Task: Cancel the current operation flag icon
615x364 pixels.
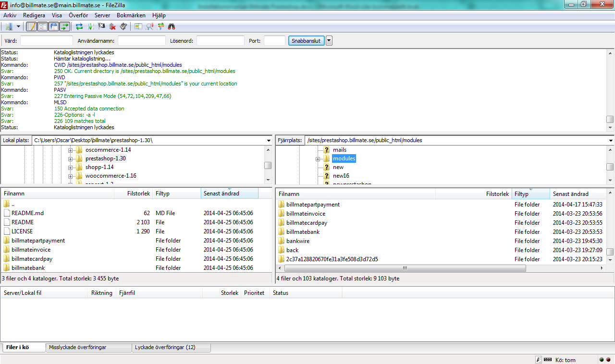Action: tap(101, 26)
